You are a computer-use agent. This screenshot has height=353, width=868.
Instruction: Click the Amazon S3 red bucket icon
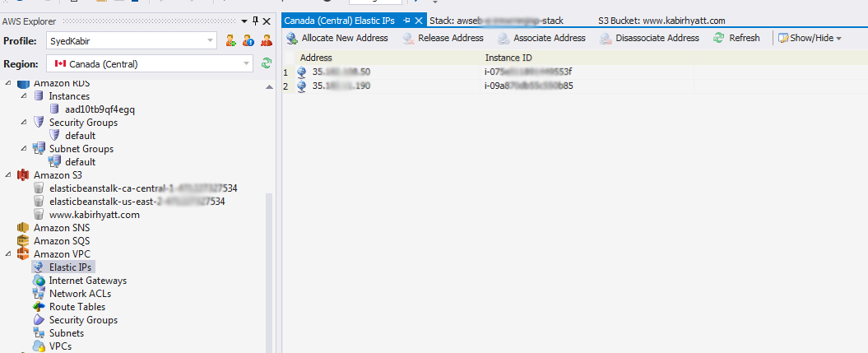23,174
